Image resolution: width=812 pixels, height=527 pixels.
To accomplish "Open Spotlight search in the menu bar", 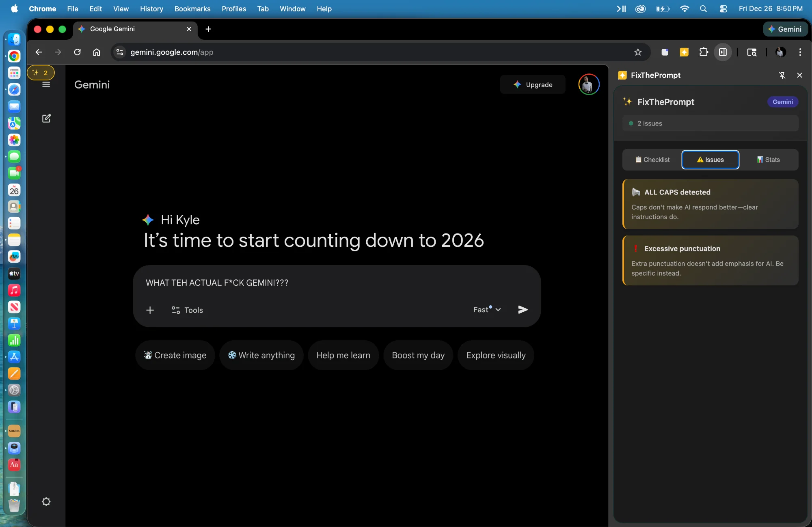I will (x=703, y=9).
